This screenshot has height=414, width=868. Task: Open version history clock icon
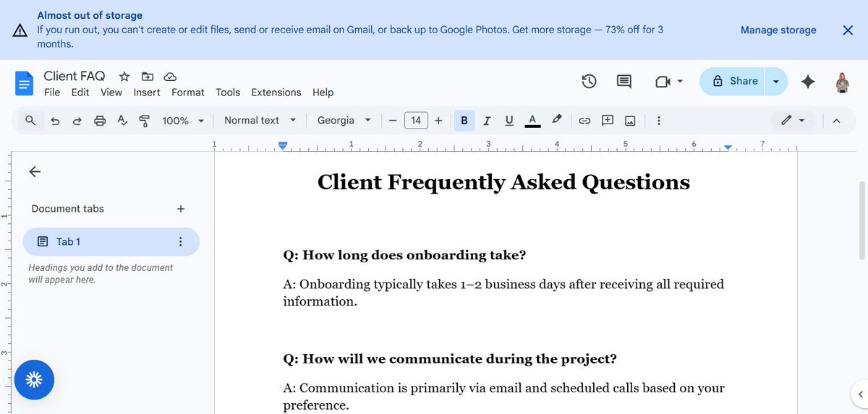point(590,82)
